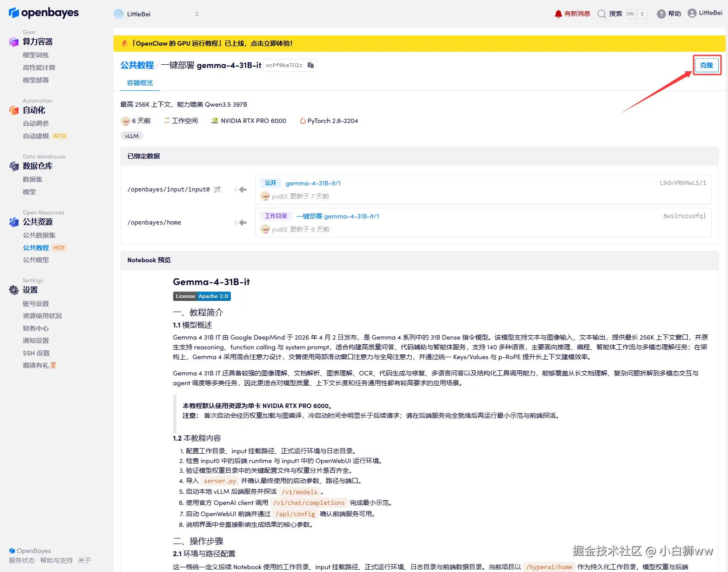Click the /api/config code snippet
The image size is (728, 572).
tap(295, 514)
